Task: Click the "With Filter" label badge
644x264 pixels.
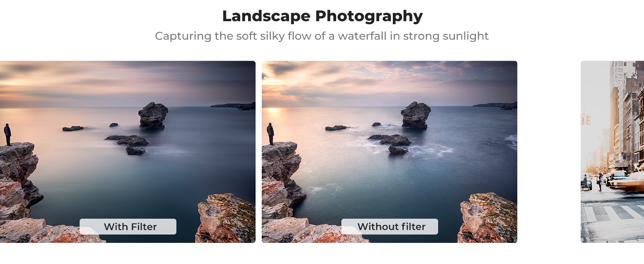Action: point(128,227)
